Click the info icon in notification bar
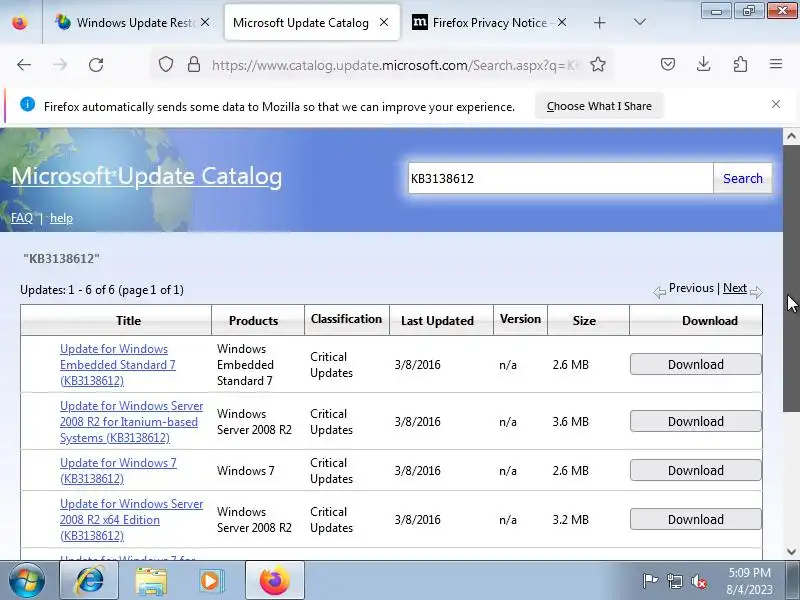This screenshot has height=600, width=800. (28, 104)
